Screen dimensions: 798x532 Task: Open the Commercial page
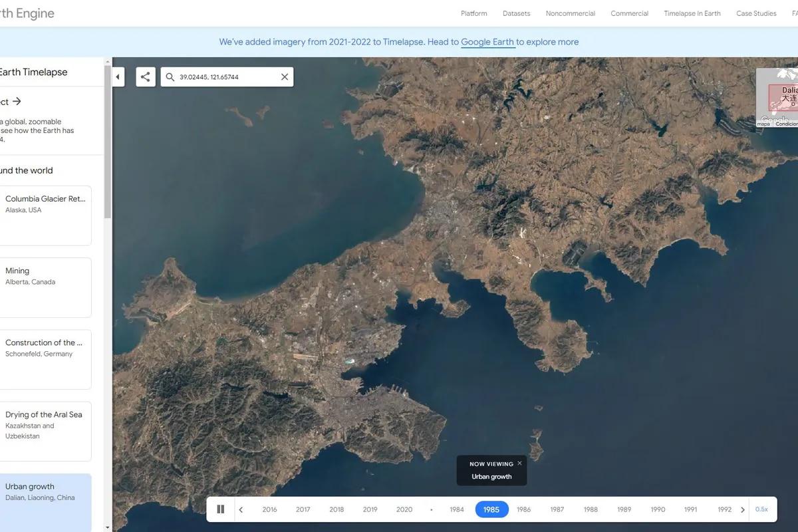[x=630, y=13]
